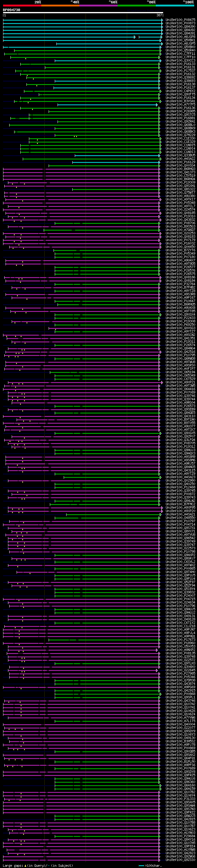Open hit UniRef100_Q84U92
Screen dimensions: 197x868
click(180, 30)
